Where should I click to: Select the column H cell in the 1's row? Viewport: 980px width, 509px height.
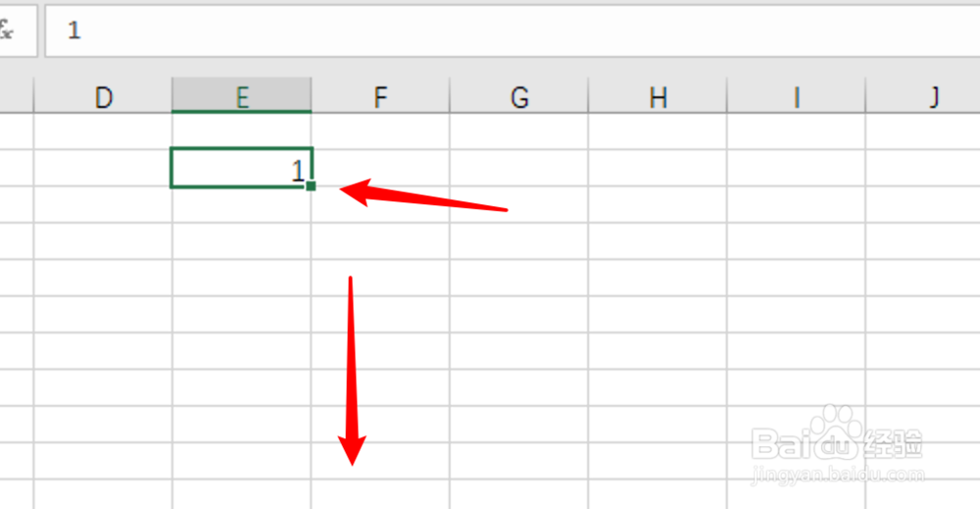(658, 168)
